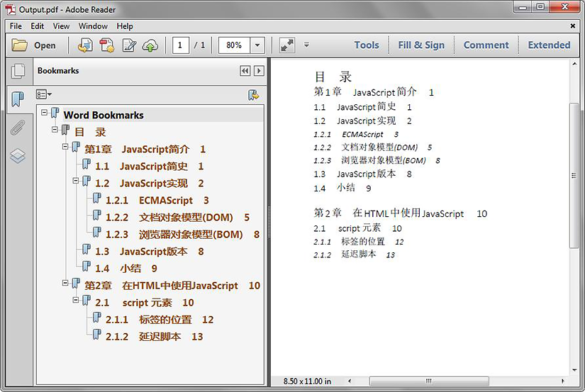Open the View menu
Viewport: 585px width, 392px height.
click(x=61, y=26)
